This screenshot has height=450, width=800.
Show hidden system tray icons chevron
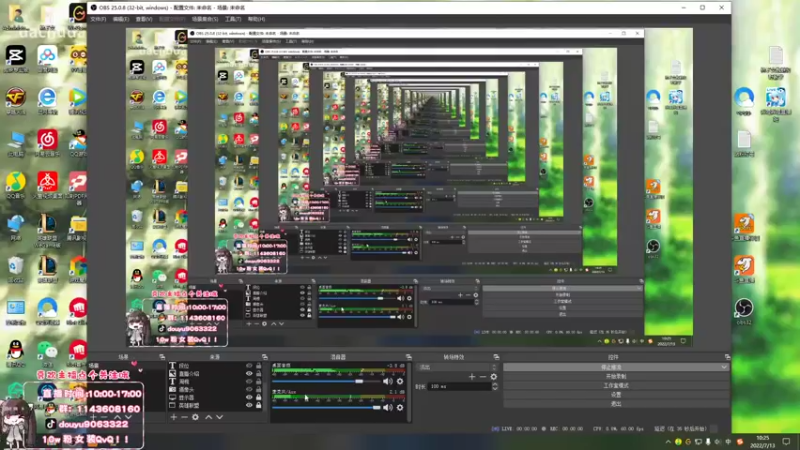tap(668, 441)
